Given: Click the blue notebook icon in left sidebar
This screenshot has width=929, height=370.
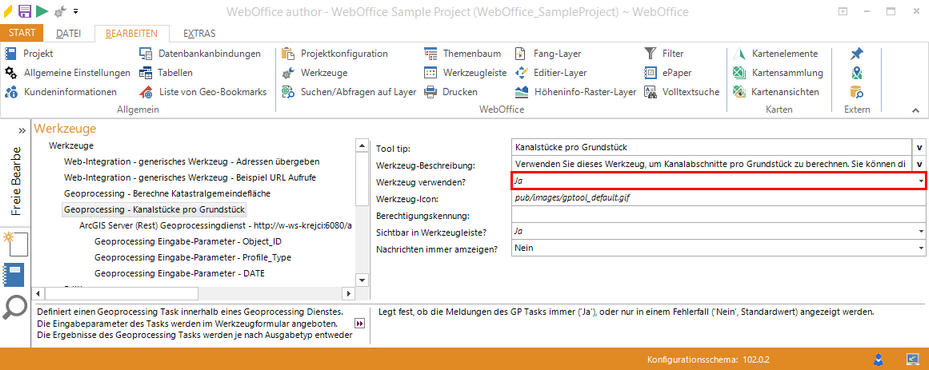Looking at the screenshot, I should [14, 276].
